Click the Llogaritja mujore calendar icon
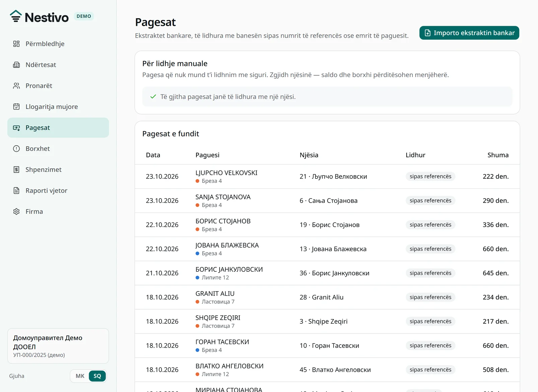538x392 pixels. 16,107
